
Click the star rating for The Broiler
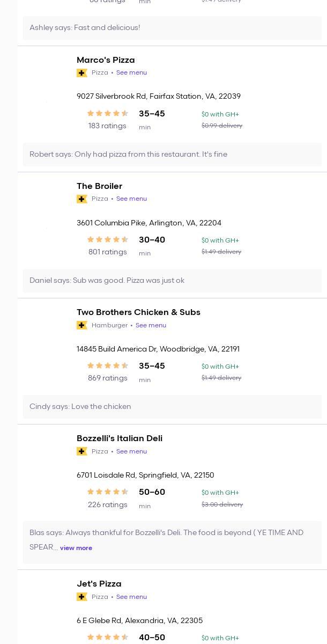pos(107,239)
